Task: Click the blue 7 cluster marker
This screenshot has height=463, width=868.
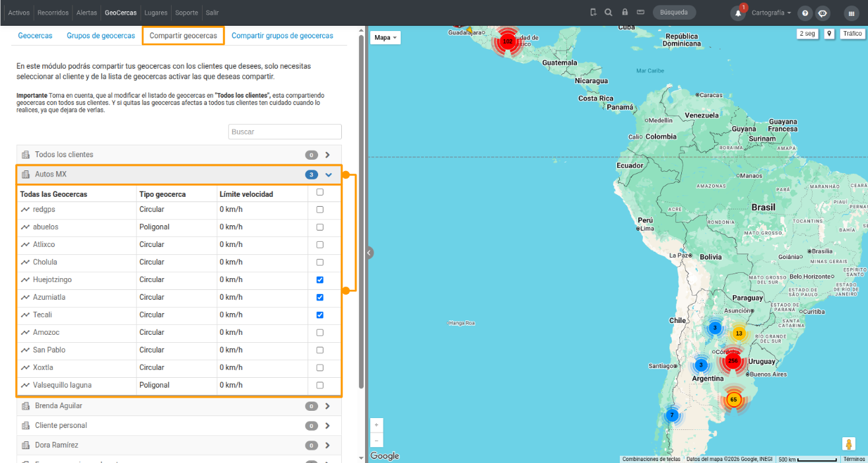Action: pyautogui.click(x=672, y=415)
